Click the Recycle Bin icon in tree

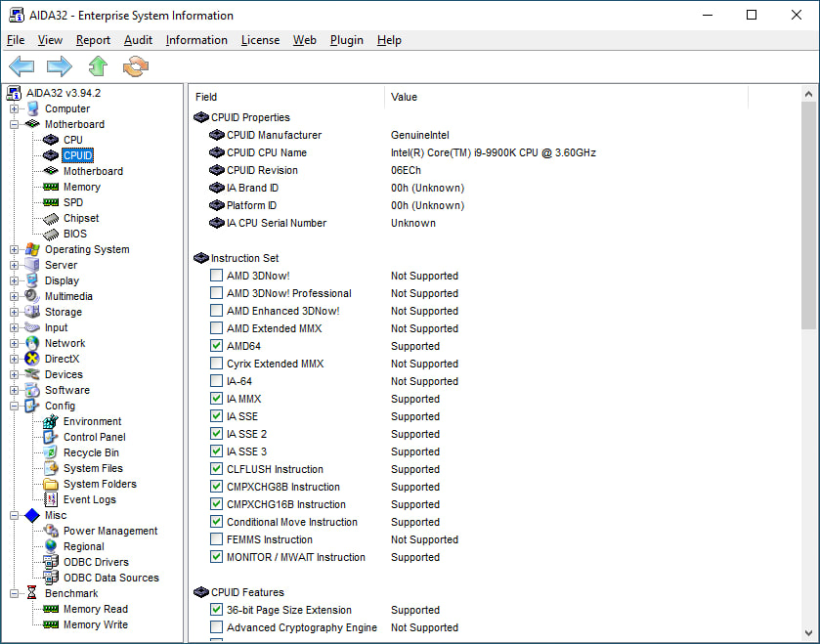(51, 452)
